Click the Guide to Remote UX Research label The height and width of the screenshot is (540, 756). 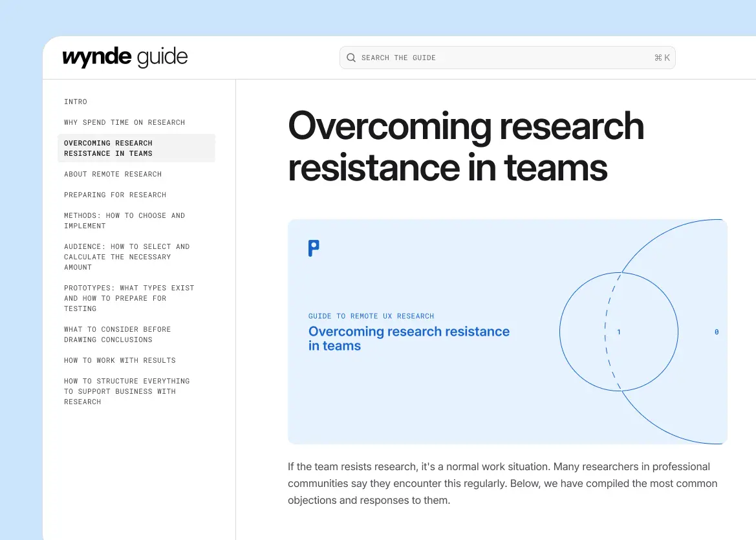pos(371,316)
